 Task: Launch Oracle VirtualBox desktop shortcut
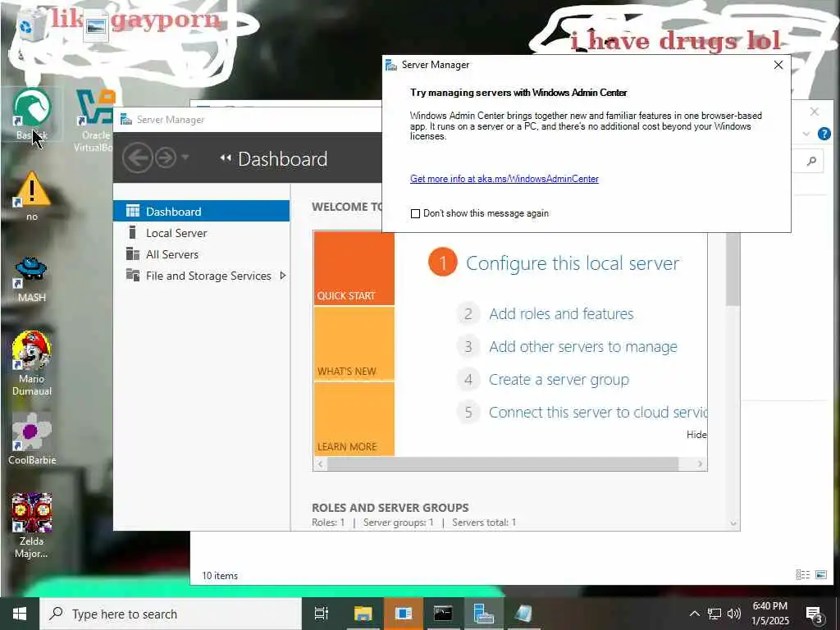pos(95,121)
